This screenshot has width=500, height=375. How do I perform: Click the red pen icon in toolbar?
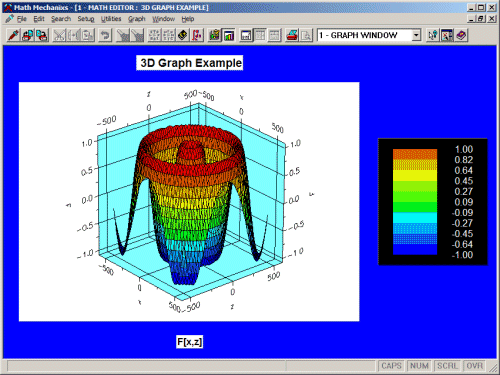13,35
